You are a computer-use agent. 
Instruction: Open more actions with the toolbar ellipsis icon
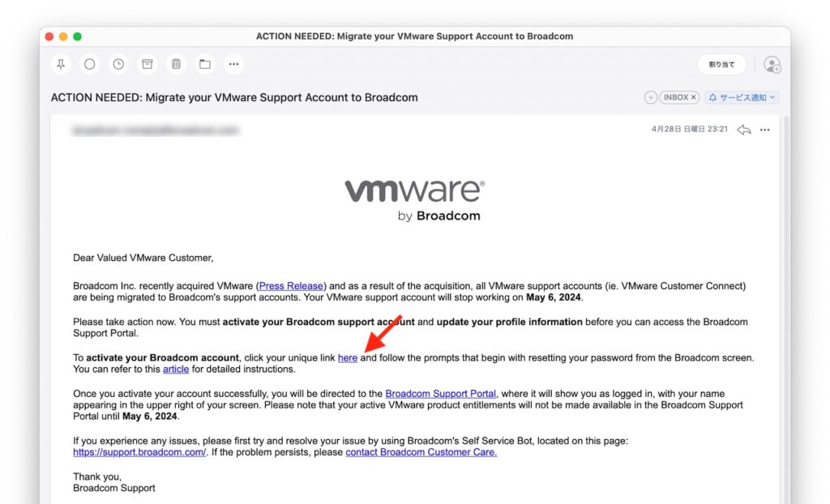coord(234,64)
